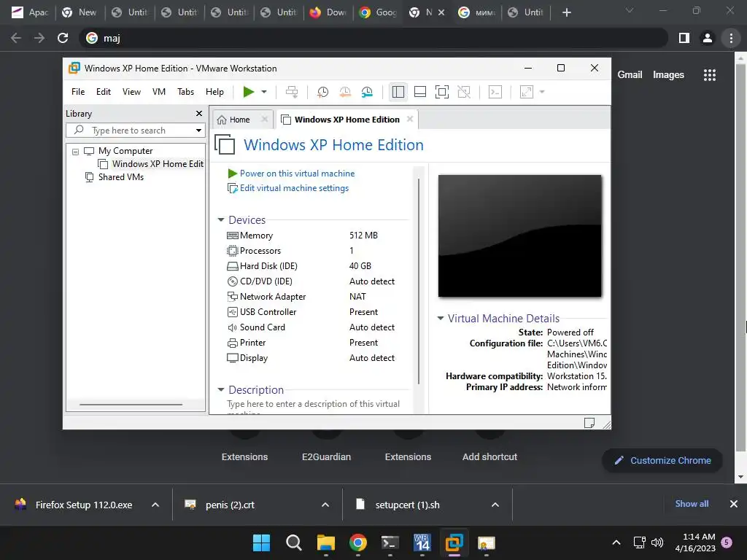This screenshot has width=747, height=560.
Task: Open Chrome three-dot menu
Action: pos(731,38)
